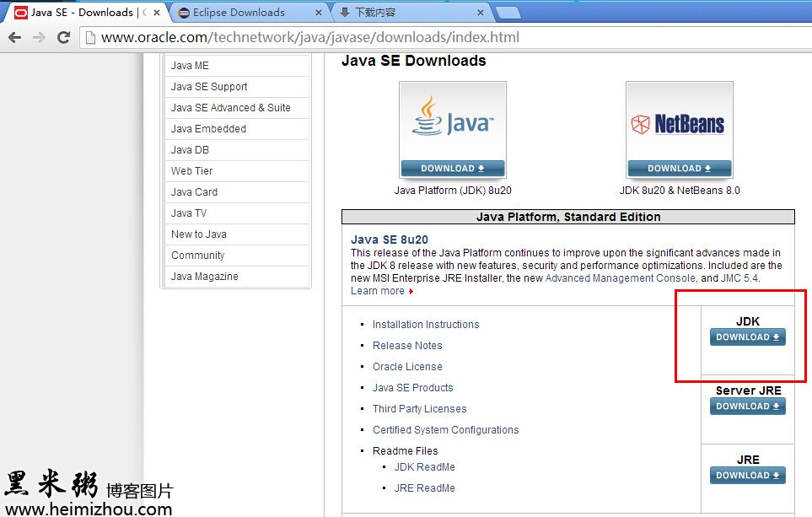Select Java Magazine in the sidebar
The image size is (812, 517).
click(x=204, y=277)
